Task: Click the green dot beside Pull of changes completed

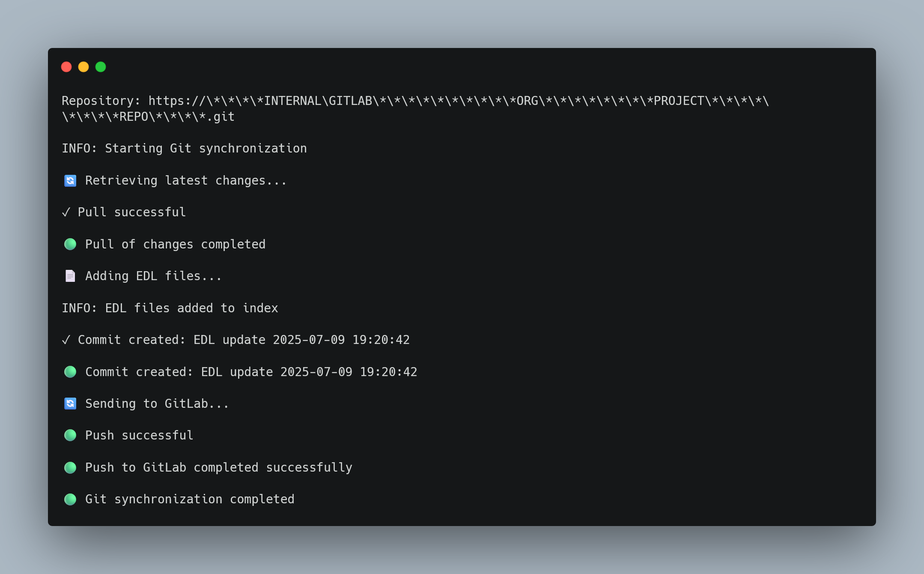Action: point(70,244)
